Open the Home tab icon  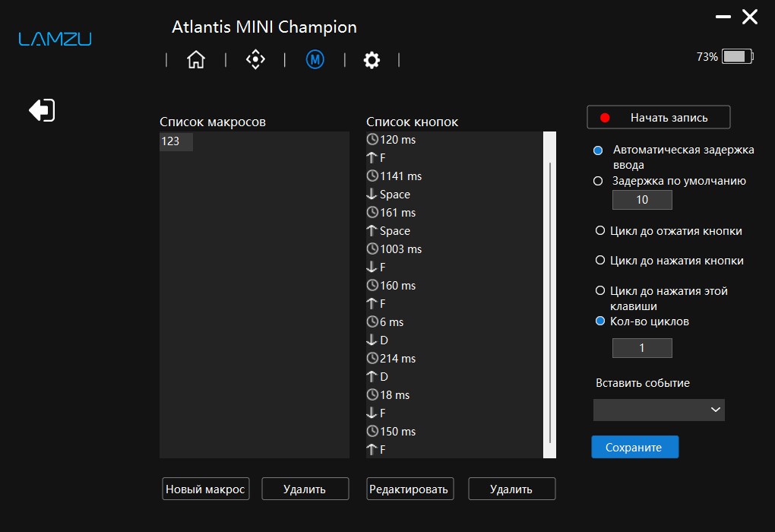tap(196, 60)
